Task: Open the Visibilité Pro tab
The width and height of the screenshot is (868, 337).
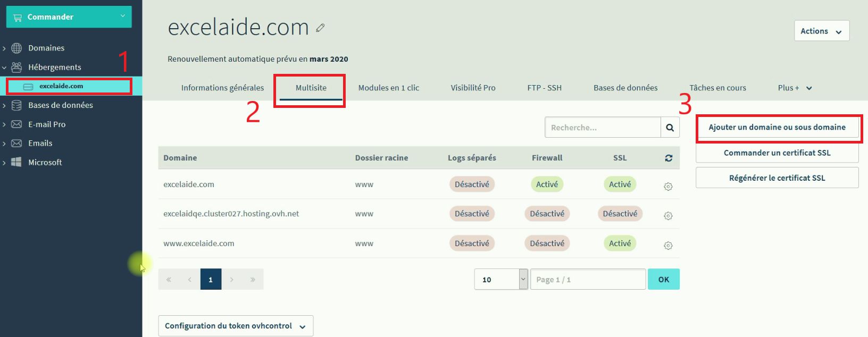Action: [473, 88]
